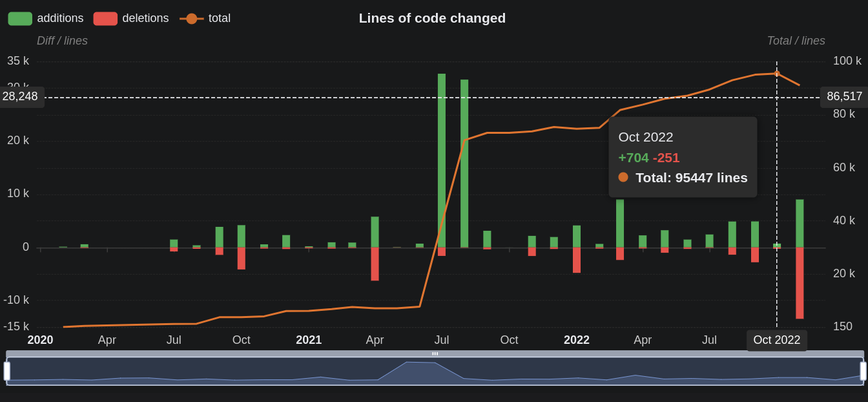Click the -251 deletions value in the tooltip
Screen dimensions: 868x402
coord(666,158)
